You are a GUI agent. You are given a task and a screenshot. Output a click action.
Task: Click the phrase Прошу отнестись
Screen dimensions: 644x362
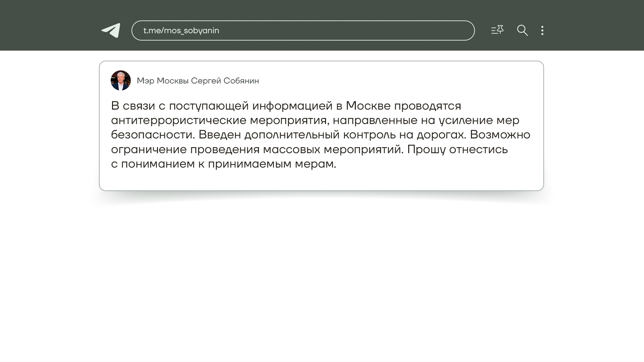pyautogui.click(x=457, y=149)
